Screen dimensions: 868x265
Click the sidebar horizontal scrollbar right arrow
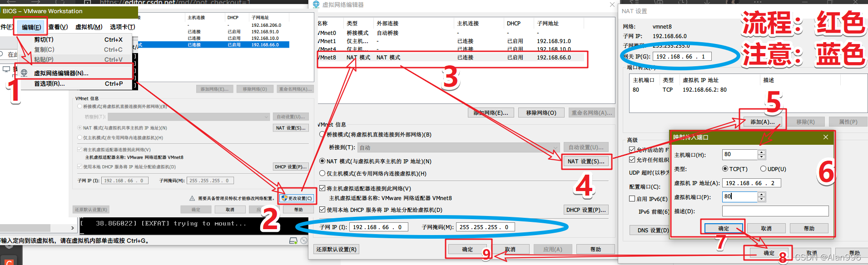[x=72, y=228]
